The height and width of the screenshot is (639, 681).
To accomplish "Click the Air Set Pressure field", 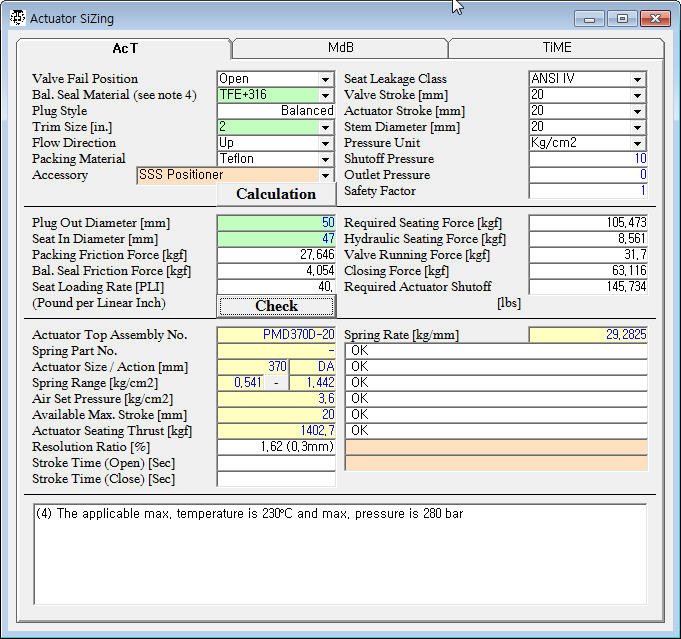I will (276, 399).
